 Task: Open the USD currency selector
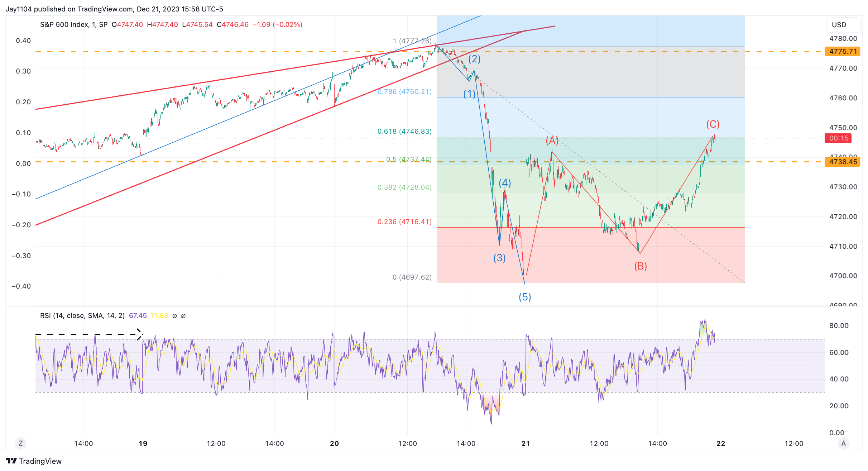pos(843,25)
